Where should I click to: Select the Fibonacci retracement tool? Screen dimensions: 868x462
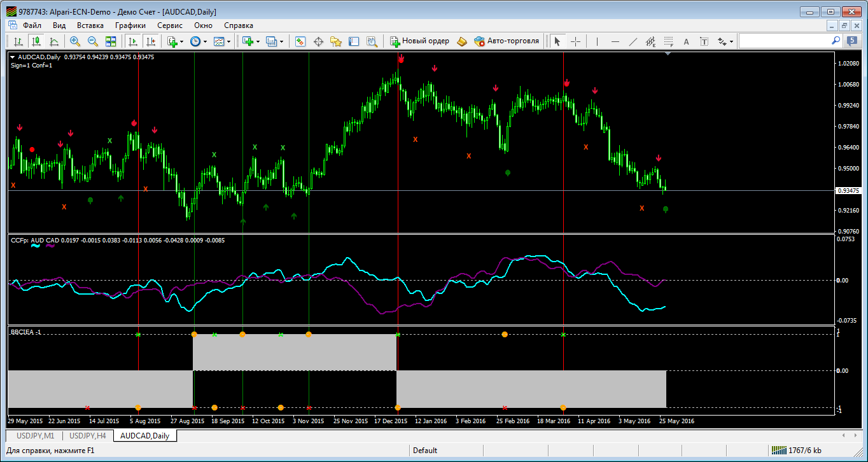coord(668,41)
